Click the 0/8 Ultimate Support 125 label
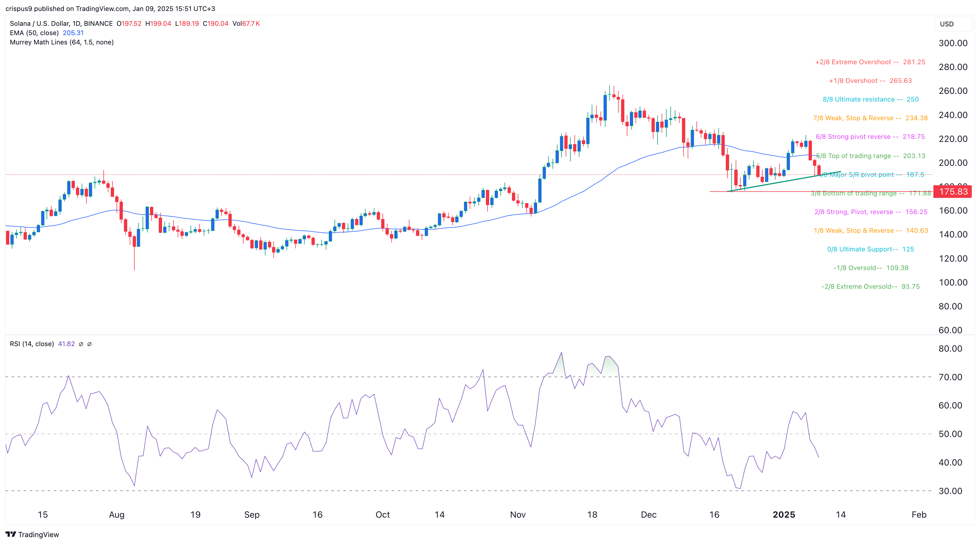Screen dimensions: 980x544 pos(870,249)
